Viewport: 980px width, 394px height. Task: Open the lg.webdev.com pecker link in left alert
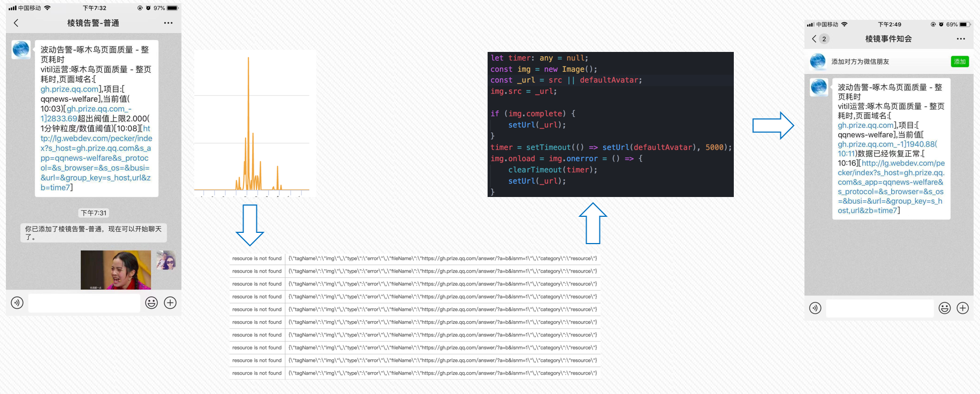(x=96, y=158)
